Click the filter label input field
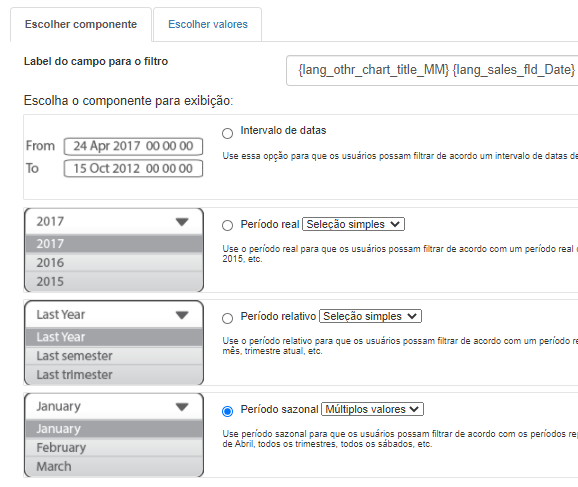Screen dimensions: 578x487 pos(432,70)
